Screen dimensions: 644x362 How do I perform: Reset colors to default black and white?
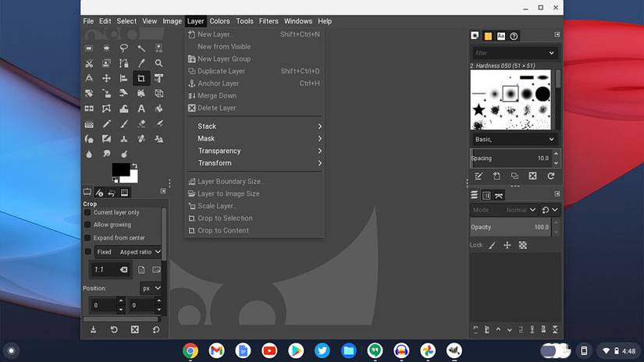point(115,179)
